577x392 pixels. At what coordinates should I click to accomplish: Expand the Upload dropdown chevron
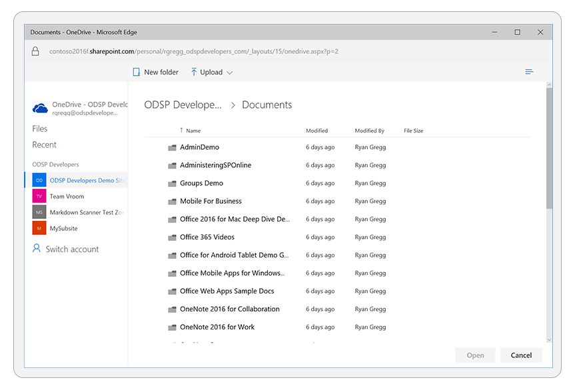(x=229, y=72)
